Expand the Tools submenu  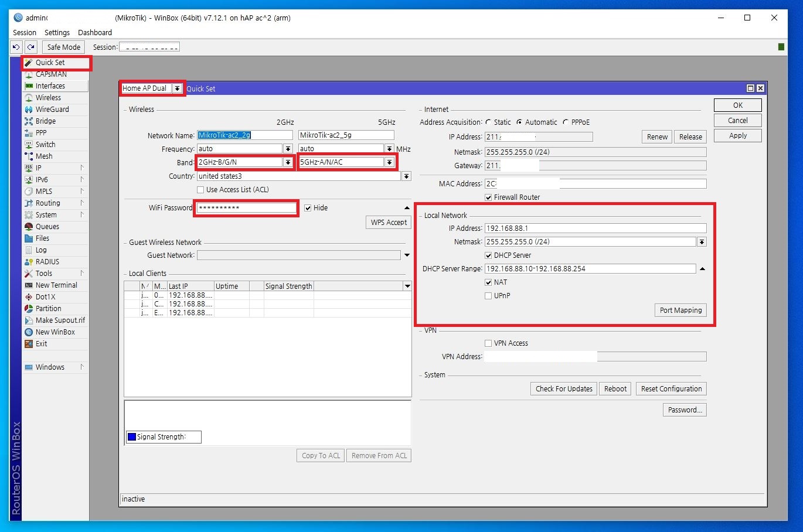coord(82,274)
